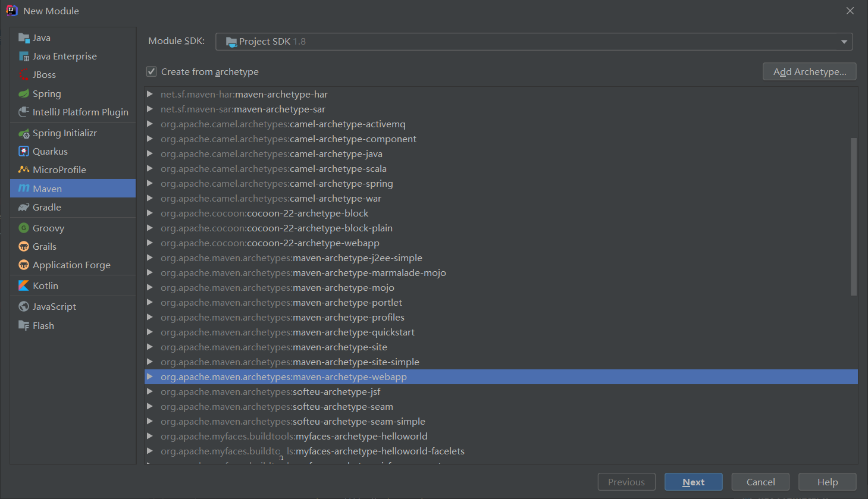
Task: Select Spring module type
Action: pos(73,93)
